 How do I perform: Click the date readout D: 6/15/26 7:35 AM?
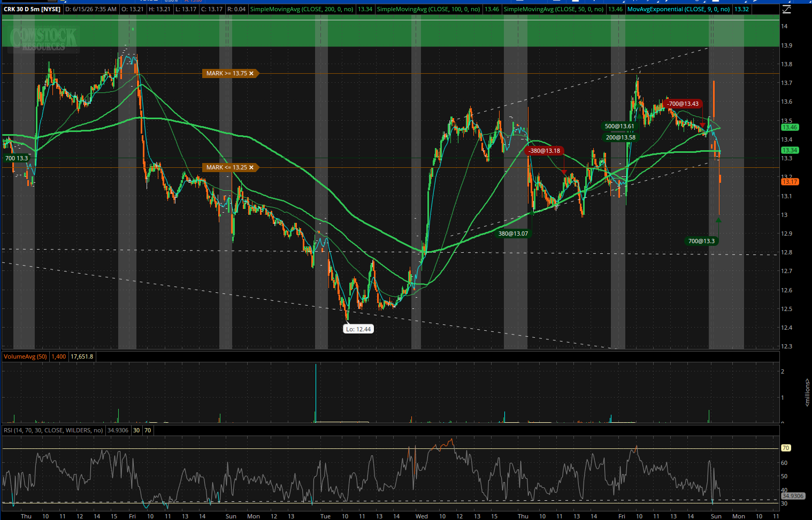pyautogui.click(x=91, y=9)
